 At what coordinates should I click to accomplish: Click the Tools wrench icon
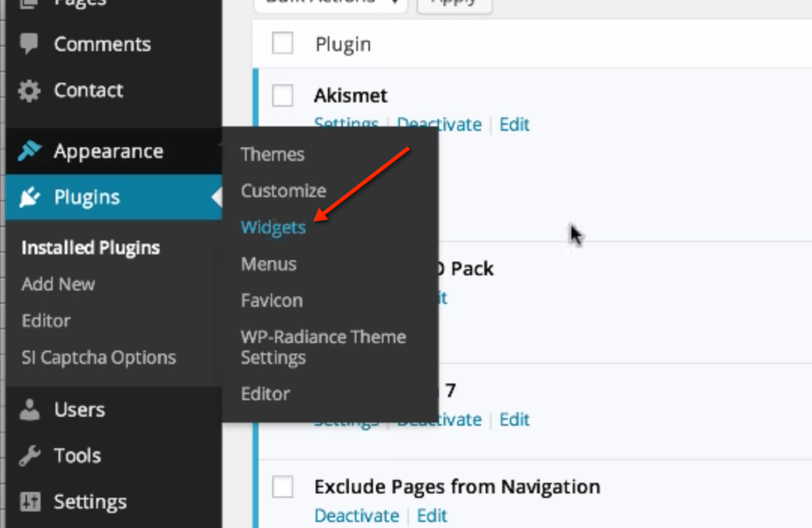29,456
